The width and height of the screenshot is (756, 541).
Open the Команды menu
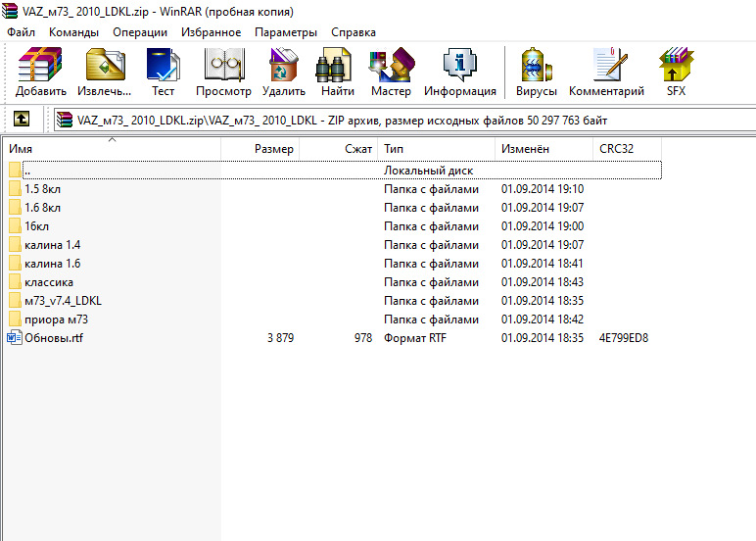point(73,32)
